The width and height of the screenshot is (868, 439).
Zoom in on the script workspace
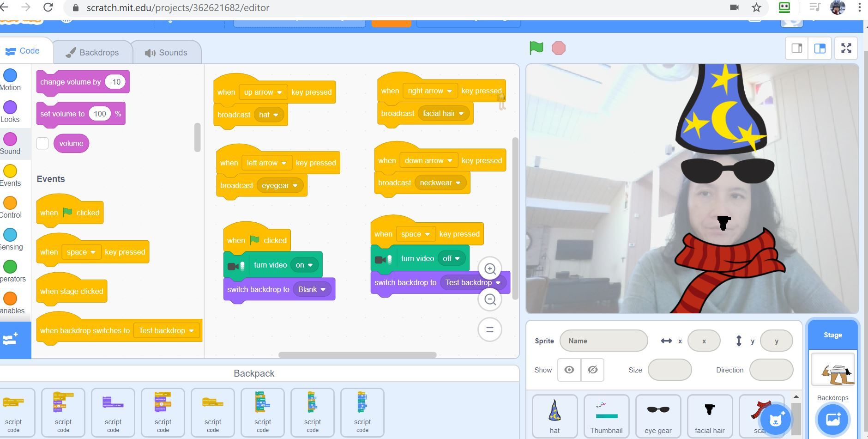[490, 269]
